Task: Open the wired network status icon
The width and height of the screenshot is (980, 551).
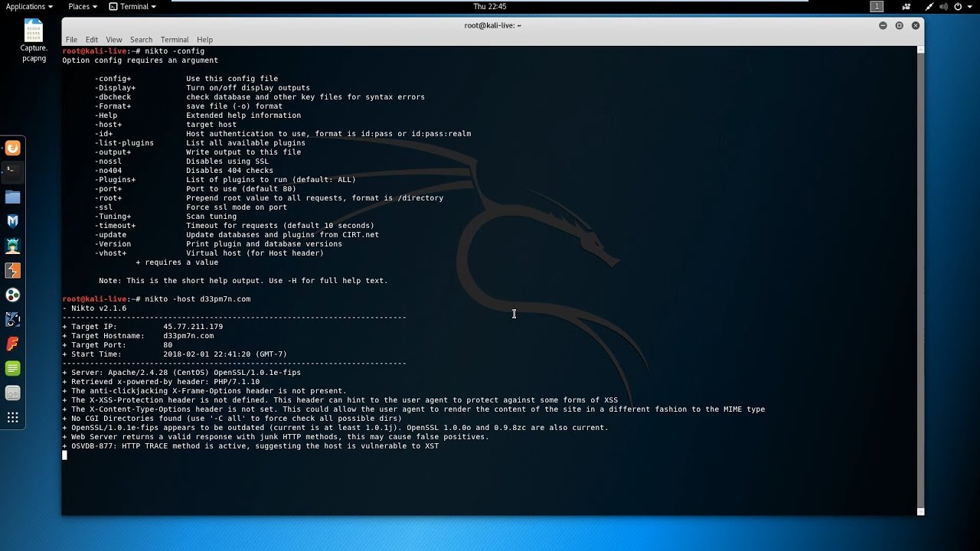Action: [929, 6]
